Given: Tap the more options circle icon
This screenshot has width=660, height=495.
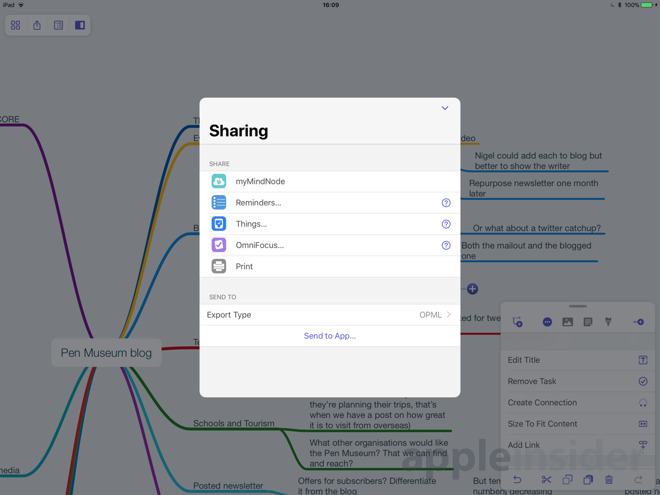Looking at the screenshot, I should (547, 322).
